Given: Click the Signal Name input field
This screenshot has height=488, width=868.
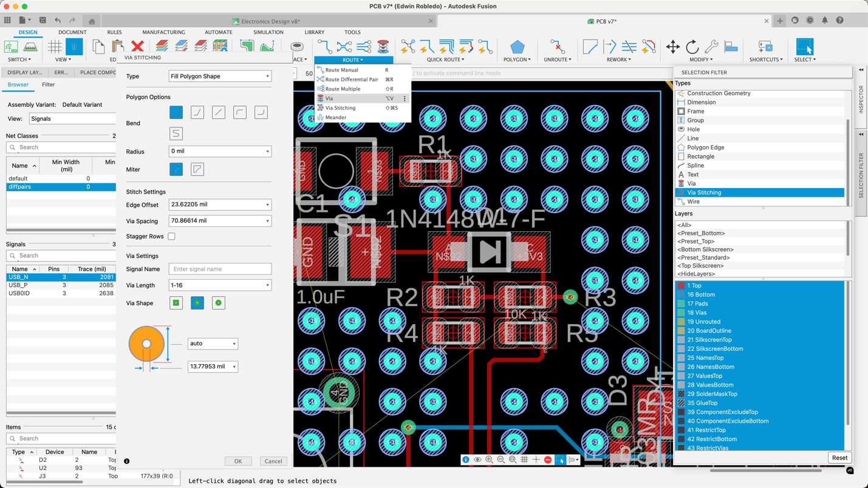Looking at the screenshot, I should tap(219, 268).
